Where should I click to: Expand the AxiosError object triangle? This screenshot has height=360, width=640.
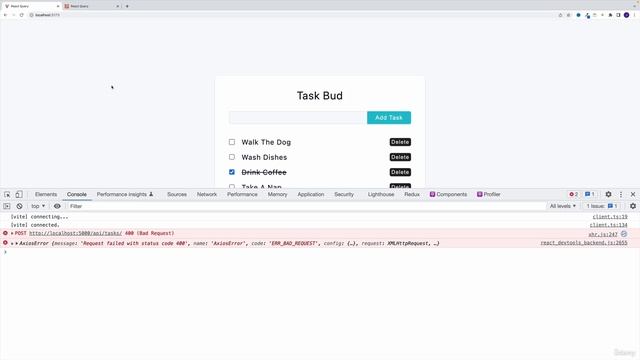coord(17,243)
